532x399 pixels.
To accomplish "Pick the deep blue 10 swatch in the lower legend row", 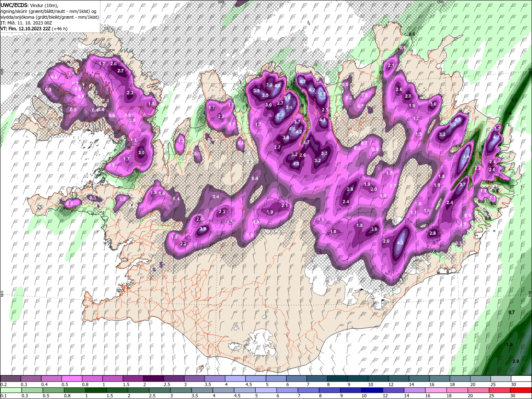I will tap(372, 390).
